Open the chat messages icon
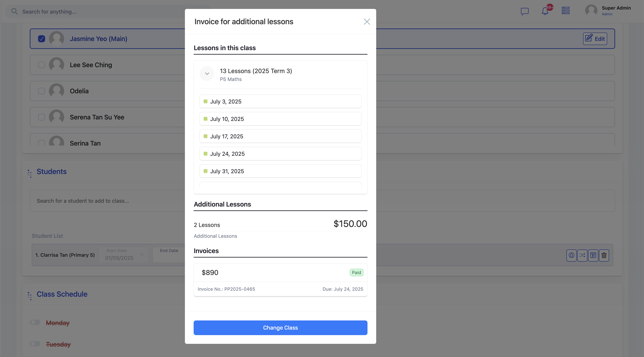This screenshot has height=357, width=644. tap(525, 11)
